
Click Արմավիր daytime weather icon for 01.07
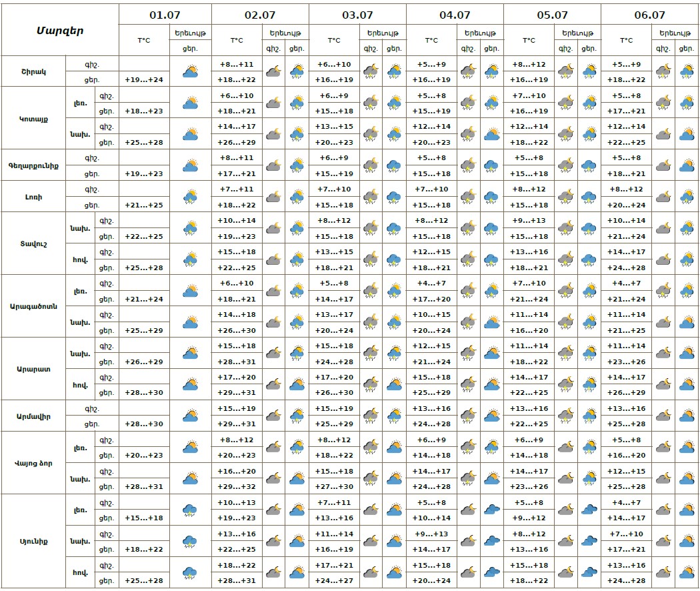pyautogui.click(x=191, y=416)
